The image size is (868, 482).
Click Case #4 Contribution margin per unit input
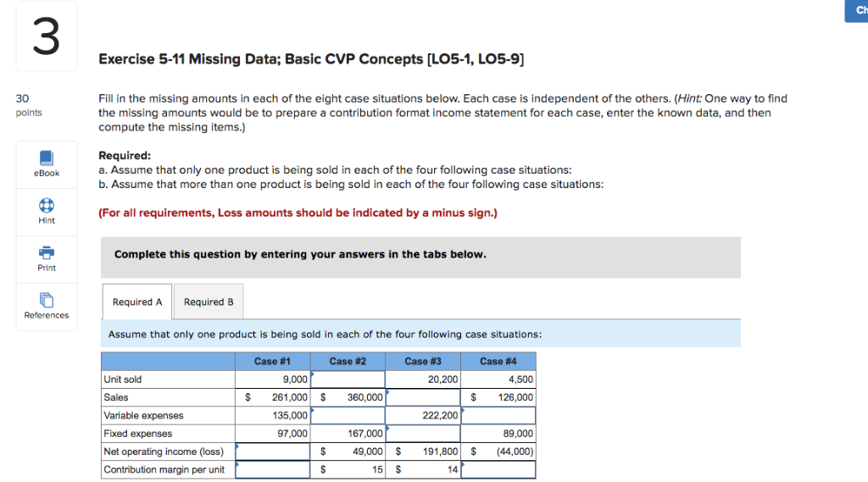coord(498,469)
